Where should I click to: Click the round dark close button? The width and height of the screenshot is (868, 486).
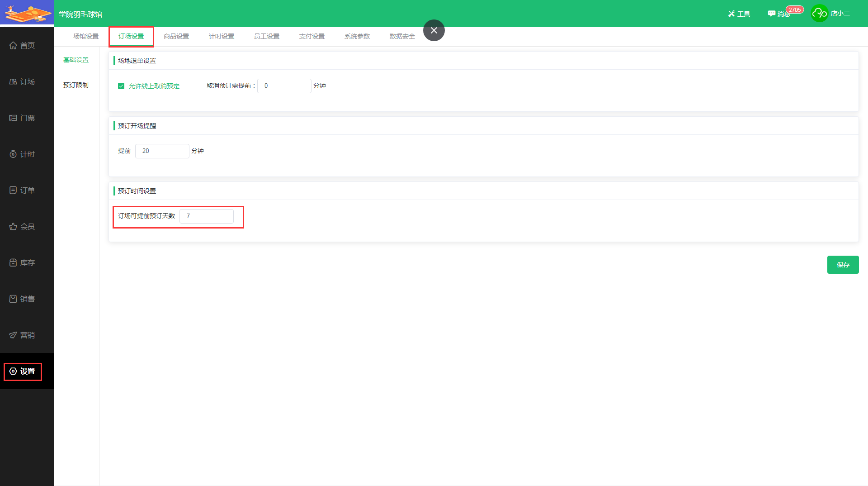pos(434,30)
